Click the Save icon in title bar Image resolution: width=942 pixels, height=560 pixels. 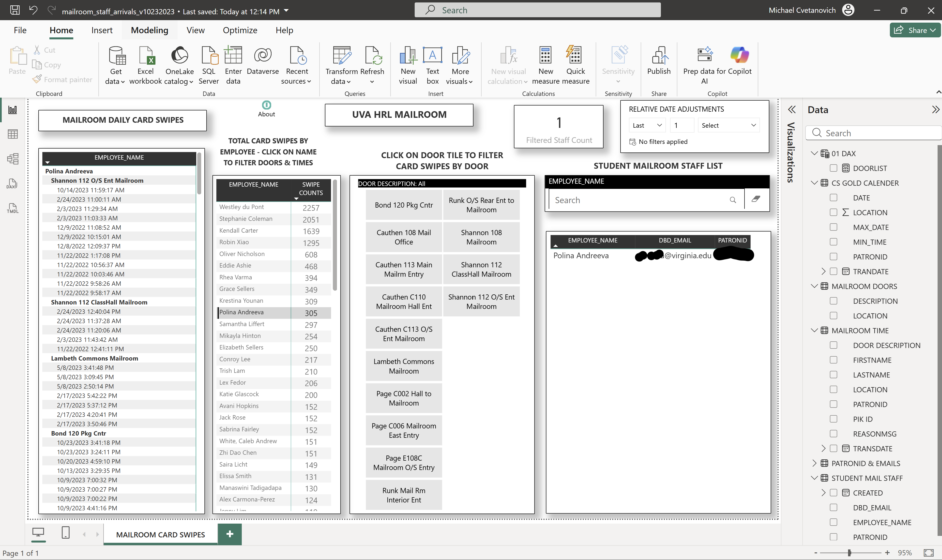(x=15, y=10)
